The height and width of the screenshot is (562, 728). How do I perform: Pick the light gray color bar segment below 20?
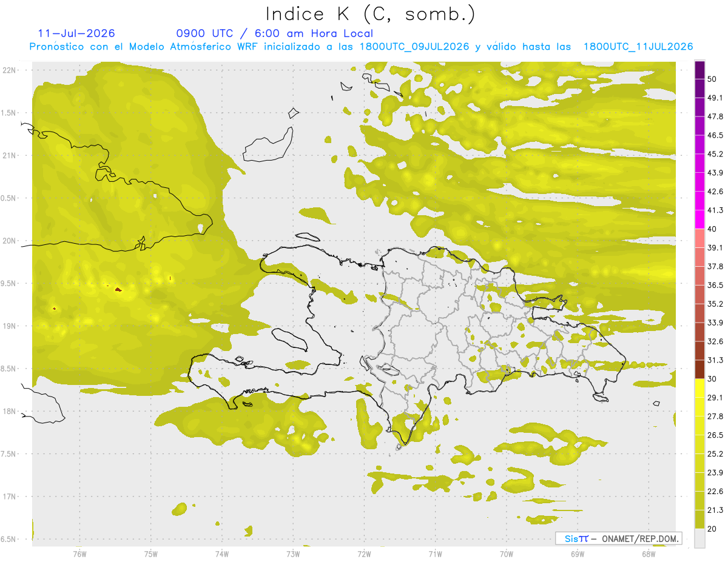pos(699,538)
